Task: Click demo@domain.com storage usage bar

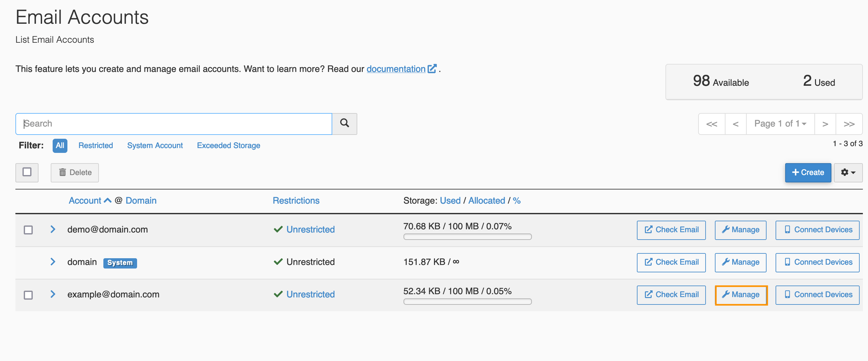Action: click(467, 237)
